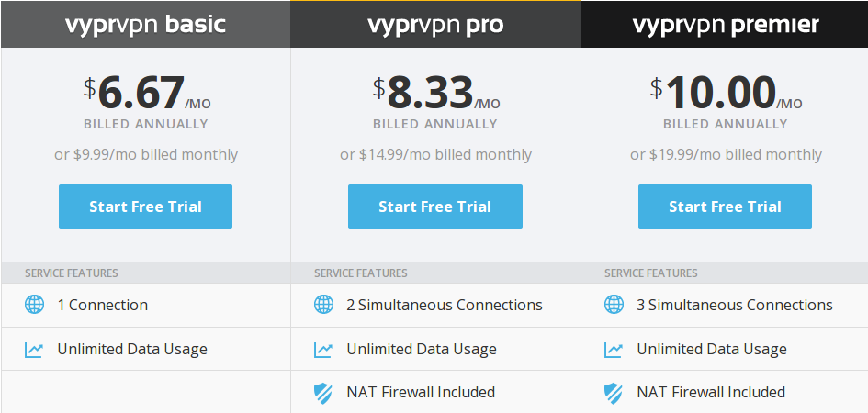Click the $8.33 per month price
Image resolution: width=868 pixels, height=413 pixels.
point(436,93)
